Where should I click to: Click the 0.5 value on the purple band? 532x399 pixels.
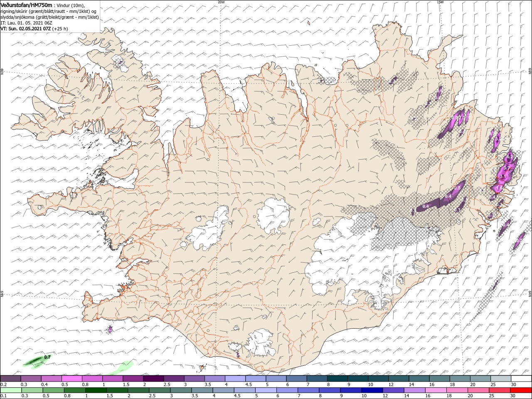click(457, 188)
